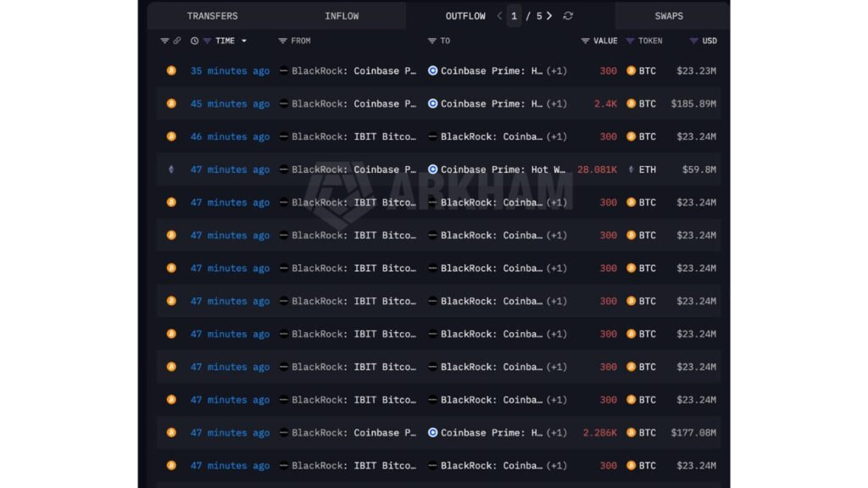The image size is (868, 488).
Task: Click (+1) in the 45 minutes row
Action: [557, 103]
